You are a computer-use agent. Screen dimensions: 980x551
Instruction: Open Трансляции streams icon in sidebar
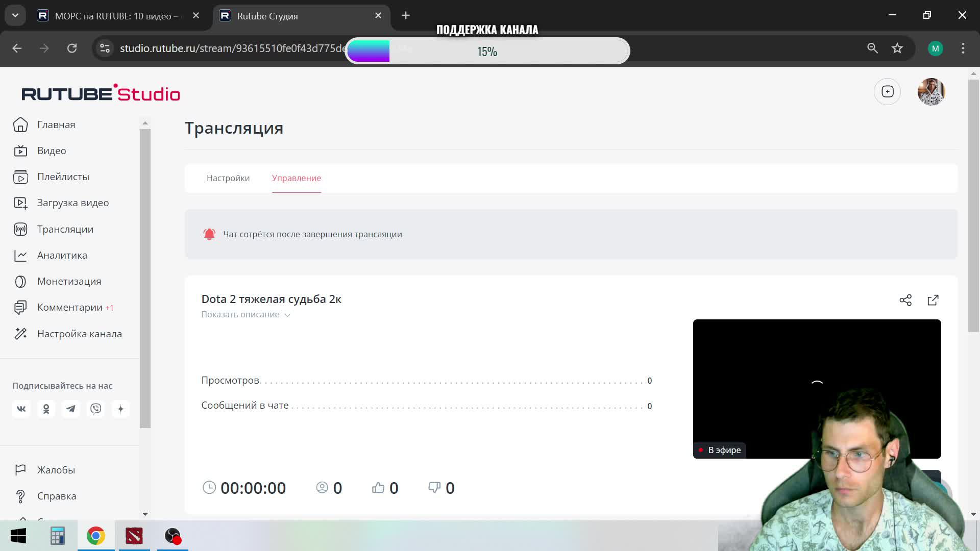pyautogui.click(x=20, y=229)
